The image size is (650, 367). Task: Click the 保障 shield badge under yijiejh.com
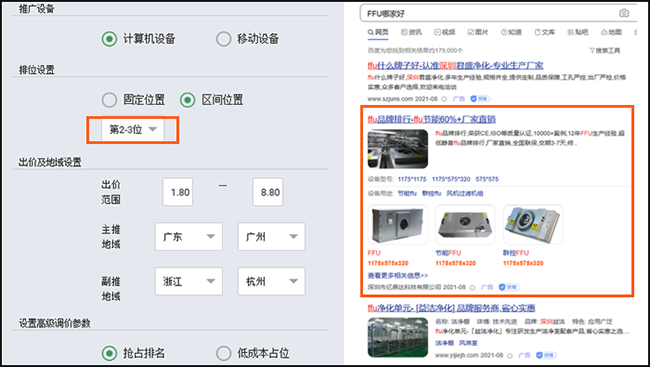(546, 355)
